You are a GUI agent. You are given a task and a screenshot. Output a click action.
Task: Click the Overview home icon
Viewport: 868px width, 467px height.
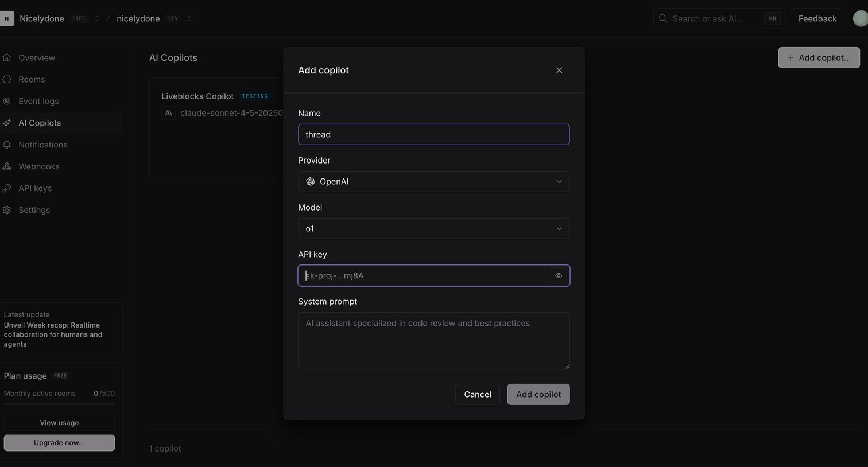click(x=7, y=57)
